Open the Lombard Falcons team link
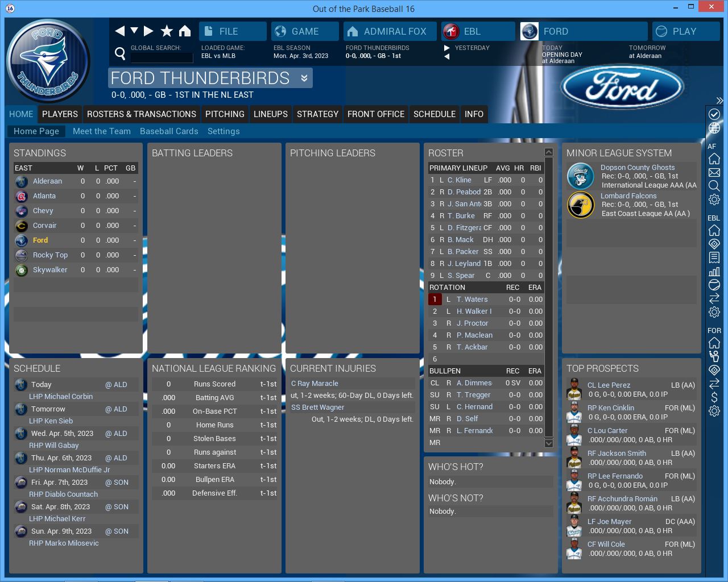Screen dimensions: 728x582 point(628,196)
